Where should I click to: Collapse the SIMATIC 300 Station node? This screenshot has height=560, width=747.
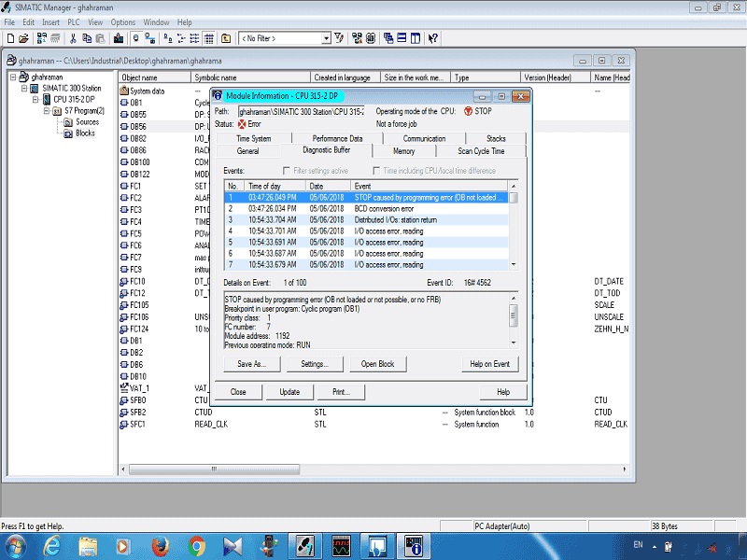pos(24,88)
